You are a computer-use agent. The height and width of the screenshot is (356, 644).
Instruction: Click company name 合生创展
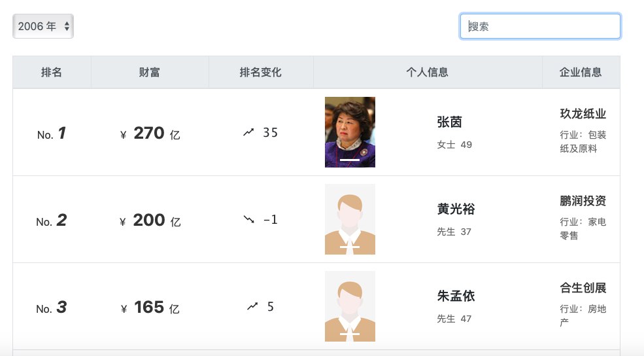(x=583, y=288)
